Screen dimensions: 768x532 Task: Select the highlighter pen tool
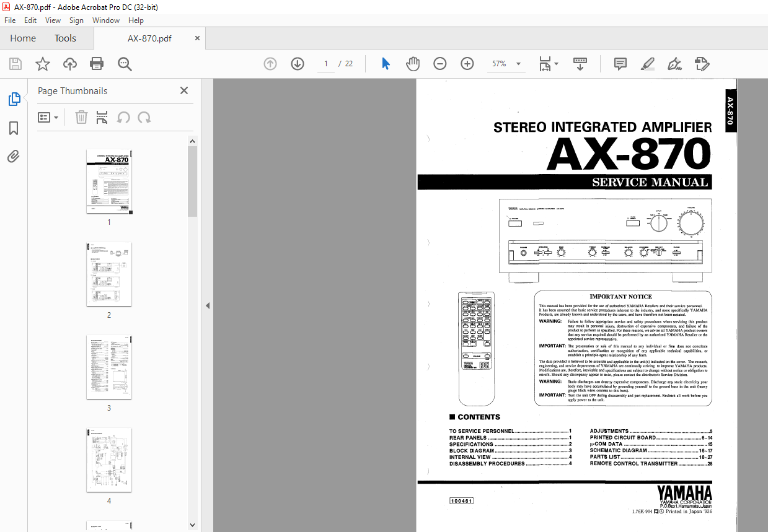[x=647, y=64]
